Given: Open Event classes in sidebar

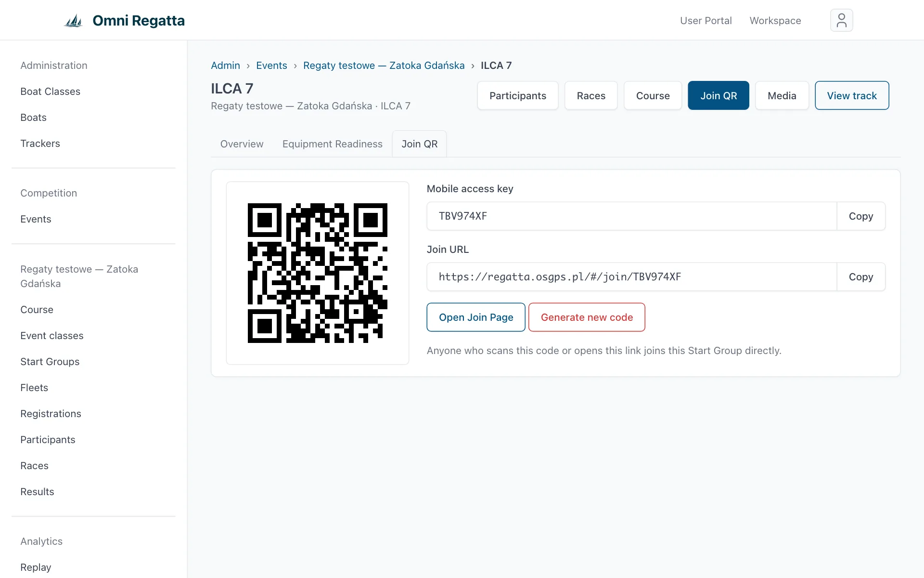Looking at the screenshot, I should 51,336.
